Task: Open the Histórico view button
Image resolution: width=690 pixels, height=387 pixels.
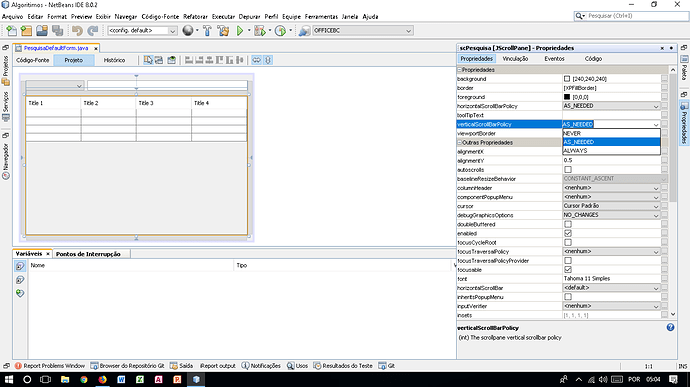Action: coord(114,60)
